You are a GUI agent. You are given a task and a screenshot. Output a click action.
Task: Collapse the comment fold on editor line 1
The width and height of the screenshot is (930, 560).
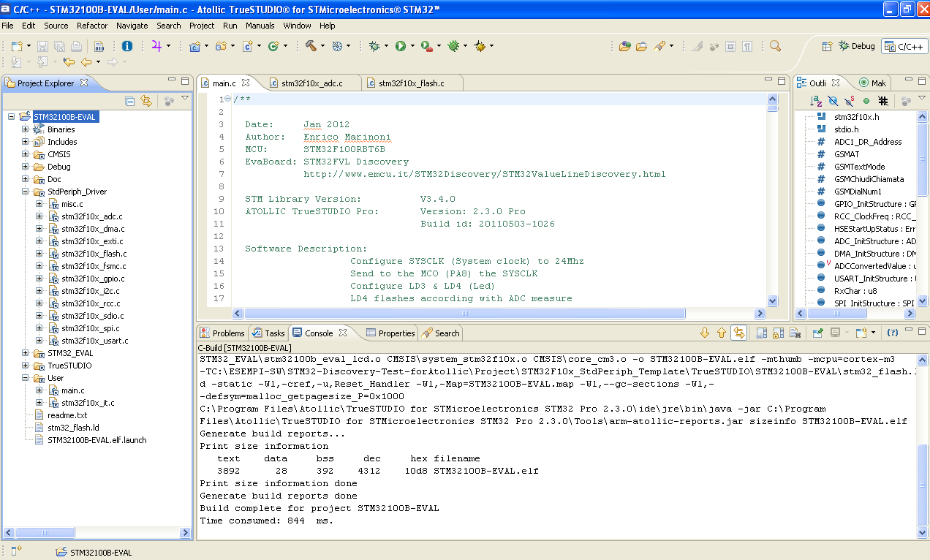point(228,99)
